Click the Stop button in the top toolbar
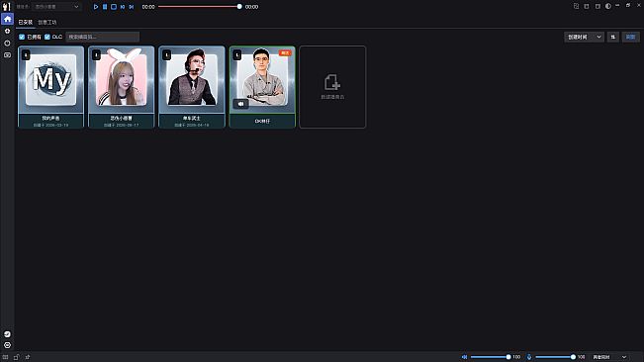This screenshot has width=644, height=362. tap(114, 7)
